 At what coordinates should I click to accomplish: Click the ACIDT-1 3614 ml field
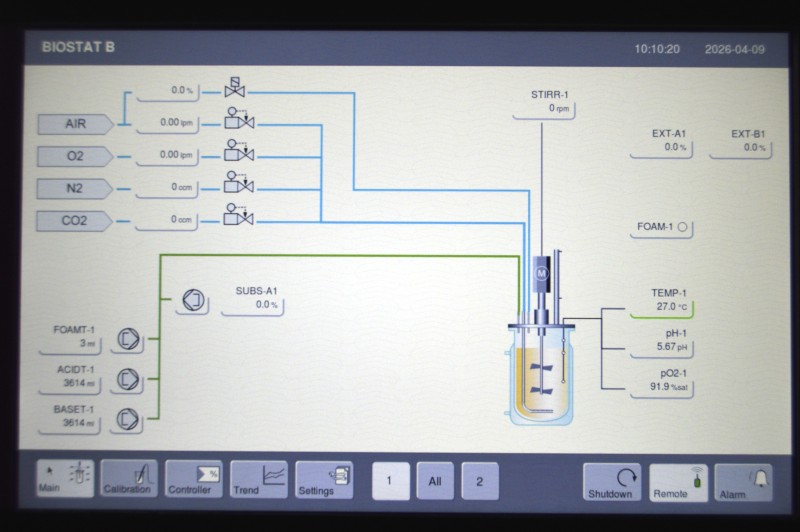pos(70,378)
